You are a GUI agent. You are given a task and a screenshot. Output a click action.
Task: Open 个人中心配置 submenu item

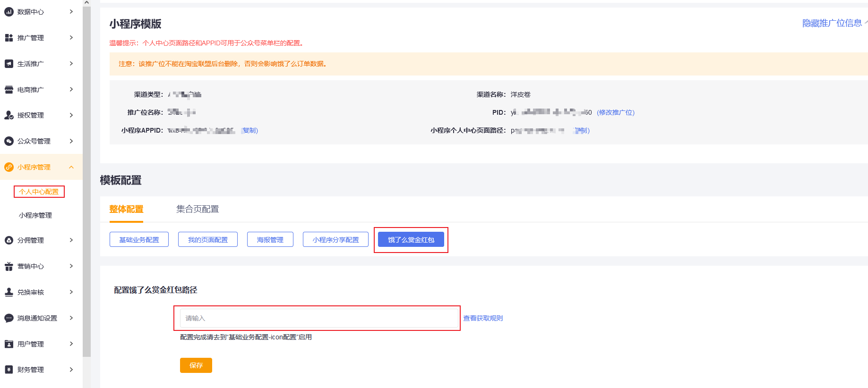39,192
